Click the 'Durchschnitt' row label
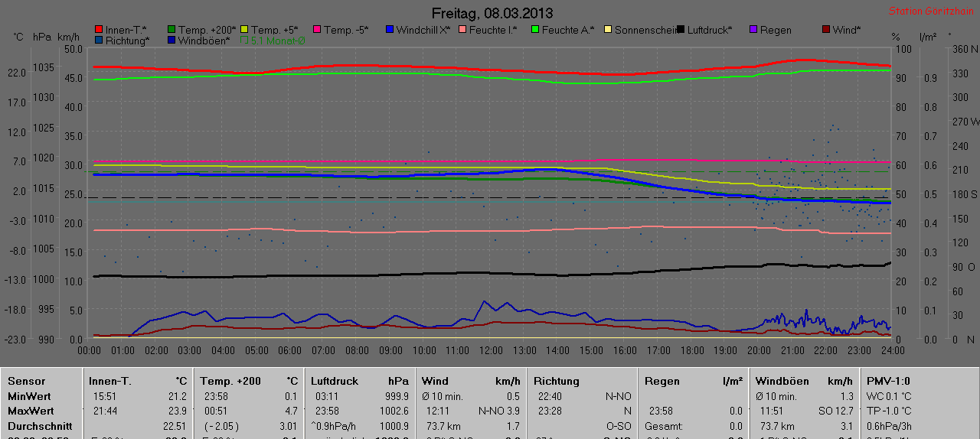The width and height of the screenshot is (980, 439). (40, 426)
